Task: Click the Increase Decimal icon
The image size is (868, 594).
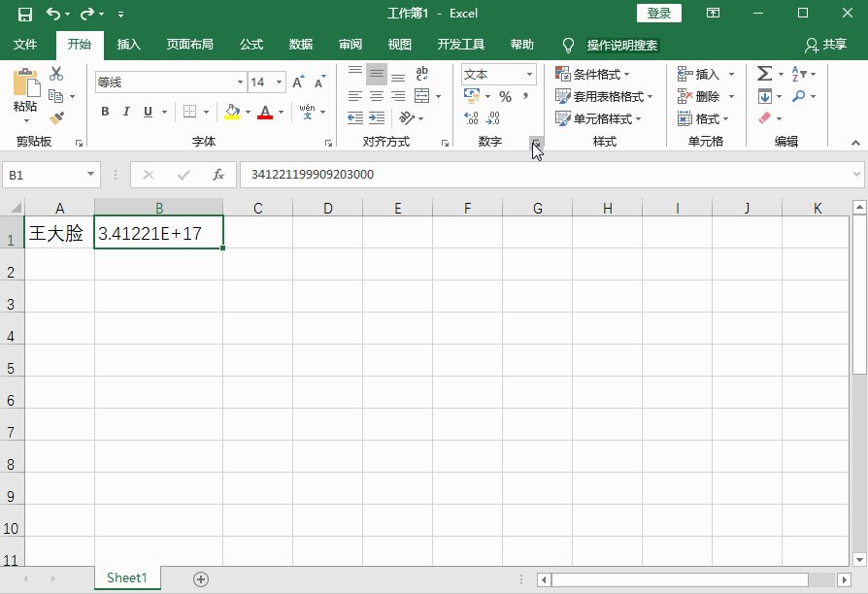Action: coord(471,116)
